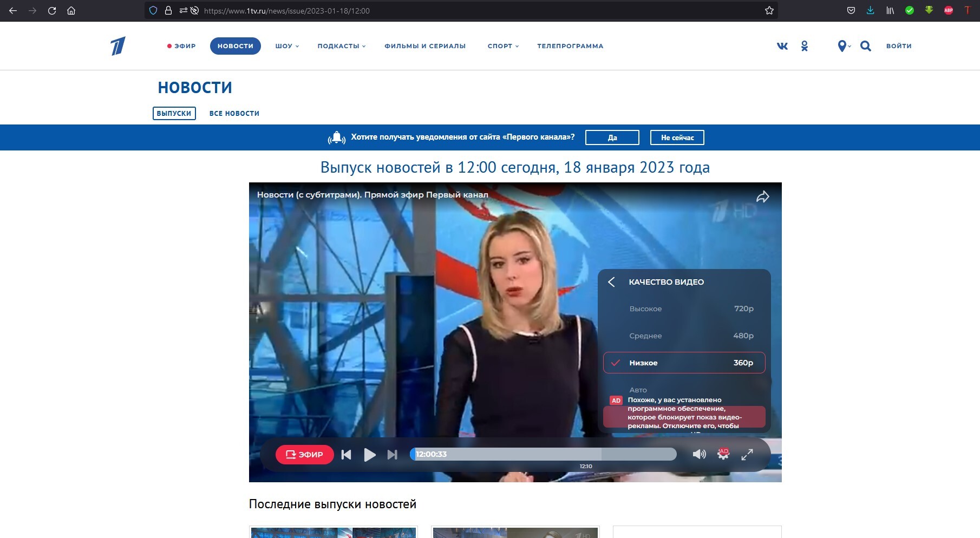
Task: Decline notifications with Не сейчас button
Action: coord(677,137)
